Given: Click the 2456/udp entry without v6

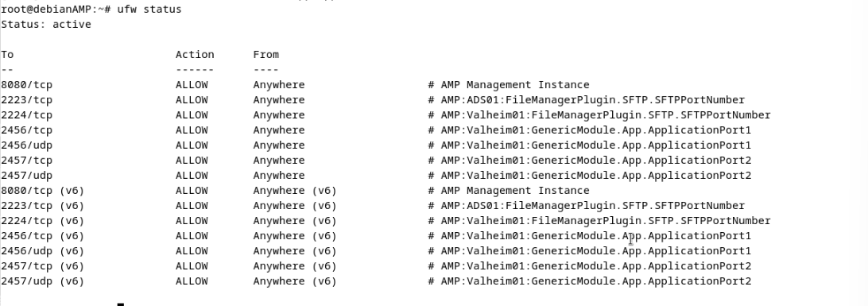Looking at the screenshot, I should (26, 145).
